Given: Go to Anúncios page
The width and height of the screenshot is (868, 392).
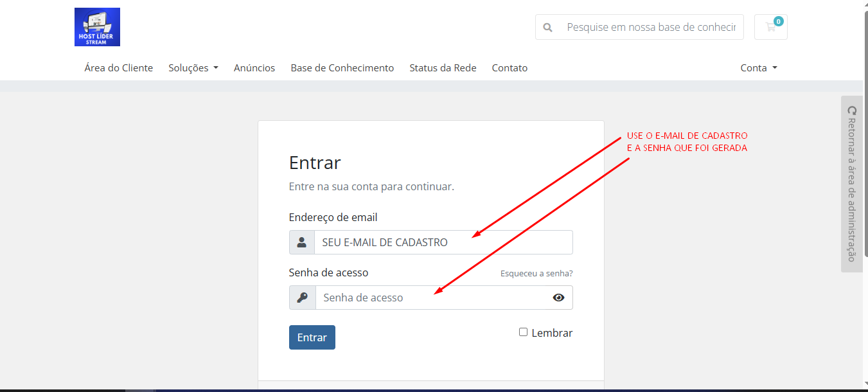Looking at the screenshot, I should 254,68.
